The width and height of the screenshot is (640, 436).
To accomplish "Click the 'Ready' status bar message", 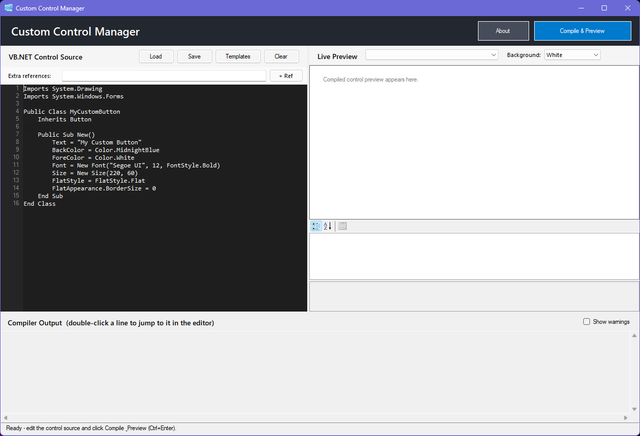I will click(x=91, y=428).
